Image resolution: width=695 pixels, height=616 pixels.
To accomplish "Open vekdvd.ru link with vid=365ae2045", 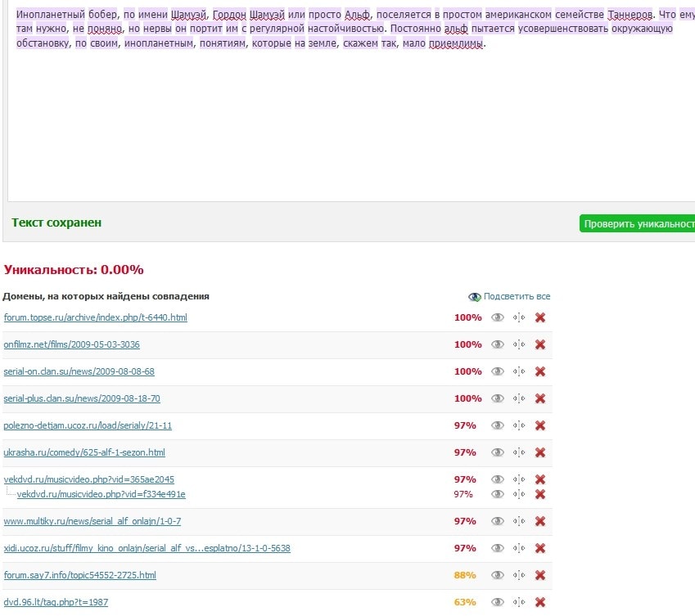I will 88,479.
